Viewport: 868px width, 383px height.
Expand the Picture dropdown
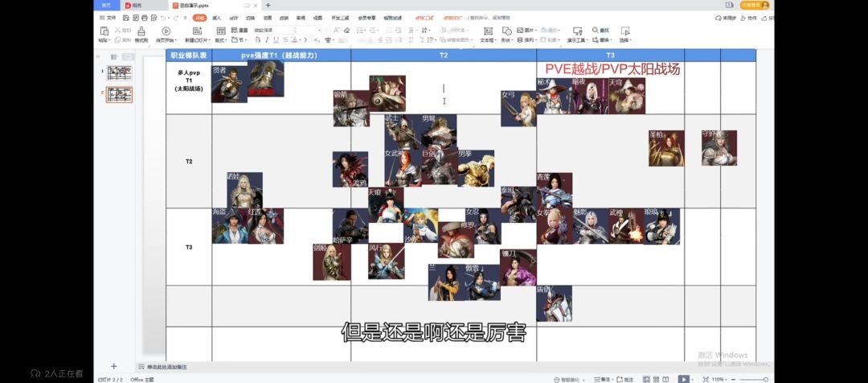pos(536,30)
